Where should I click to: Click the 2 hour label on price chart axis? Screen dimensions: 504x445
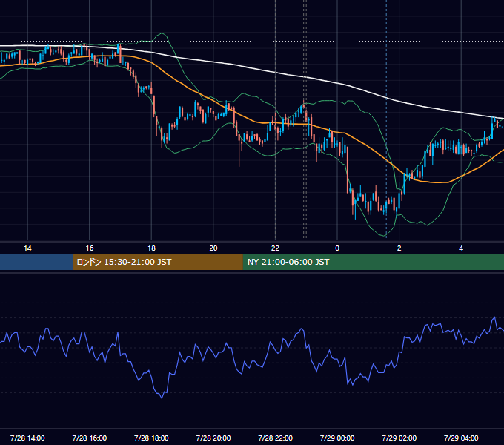pyautogui.click(x=399, y=248)
